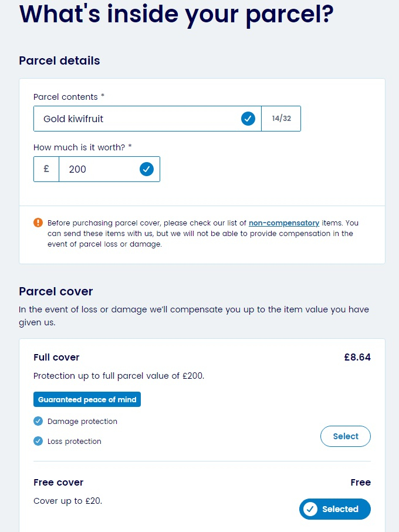The height and width of the screenshot is (532, 399).
Task: Click the Damage protection check icon
Action: click(x=38, y=421)
